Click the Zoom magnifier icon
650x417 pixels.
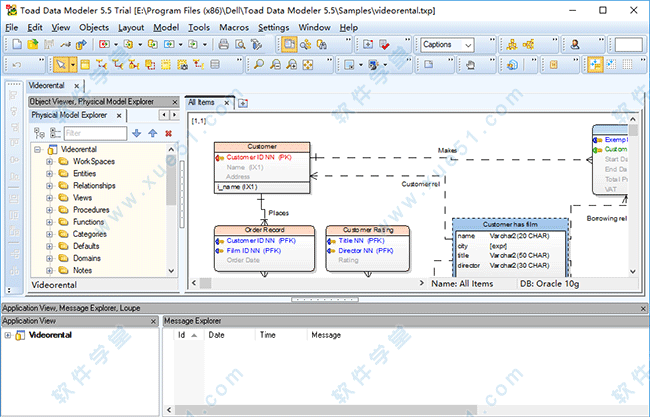(x=259, y=65)
